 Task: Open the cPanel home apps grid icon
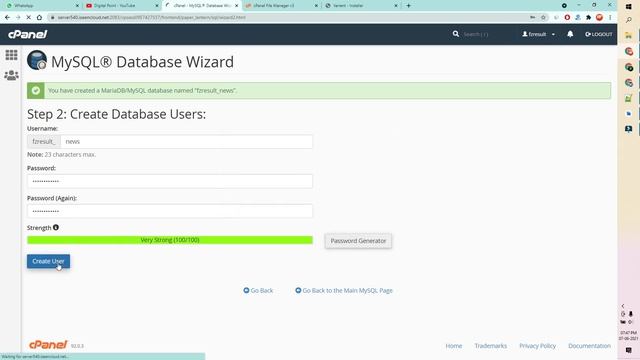[11, 55]
